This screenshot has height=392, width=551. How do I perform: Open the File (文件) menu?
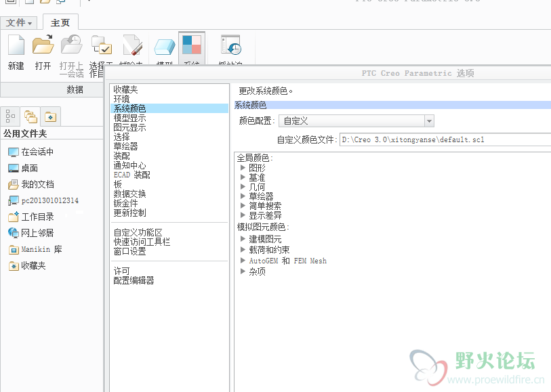pyautogui.click(x=19, y=23)
